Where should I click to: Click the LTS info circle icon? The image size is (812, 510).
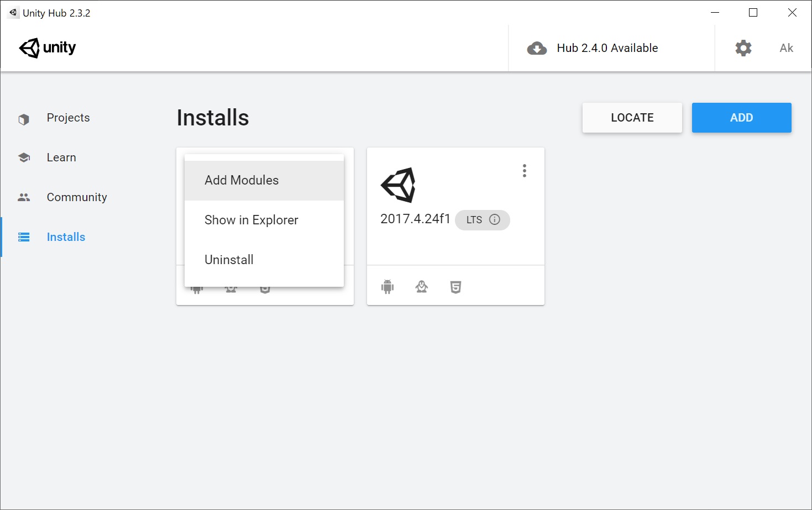click(x=495, y=219)
